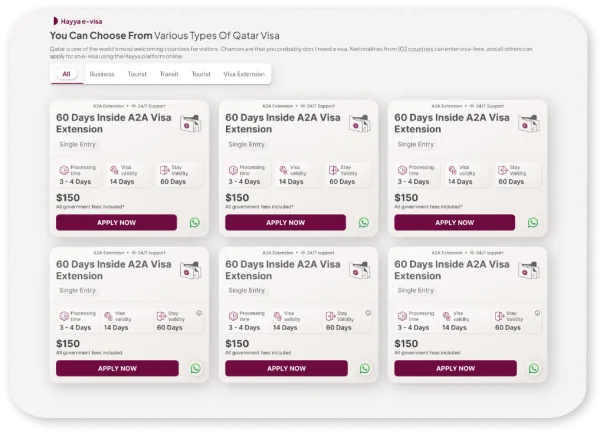
Task: Open WhatsApp chat on bottom-right visa card
Action: point(534,369)
